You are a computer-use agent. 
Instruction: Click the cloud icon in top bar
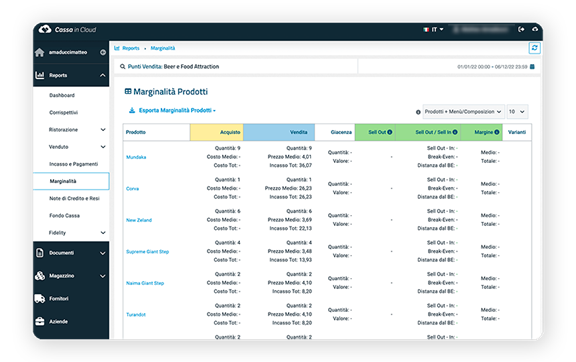point(535,29)
